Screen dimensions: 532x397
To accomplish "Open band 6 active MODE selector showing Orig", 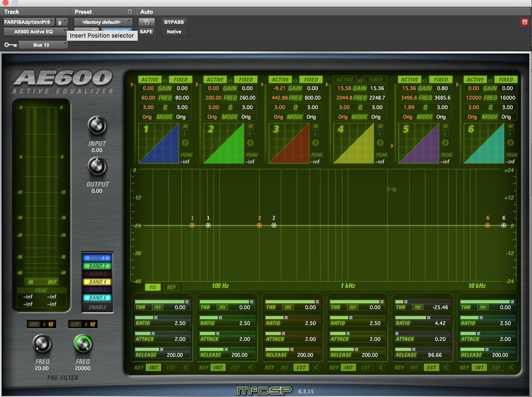I will 472,117.
